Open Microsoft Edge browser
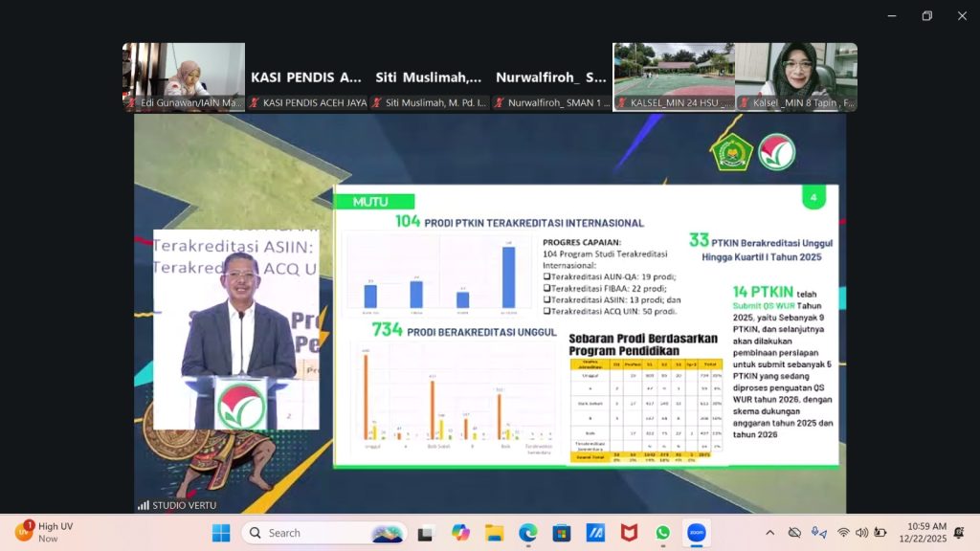The image size is (980, 551). pos(527,533)
